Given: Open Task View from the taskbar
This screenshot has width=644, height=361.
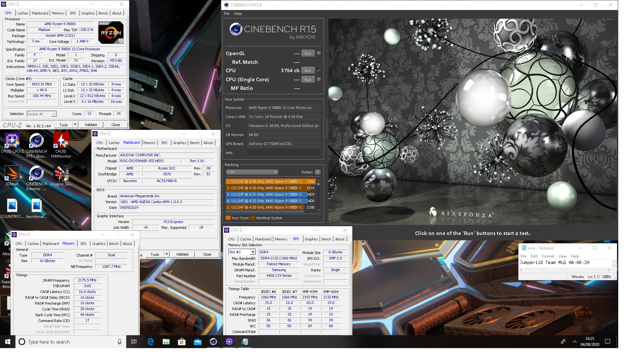Looking at the screenshot, I should [x=134, y=342].
